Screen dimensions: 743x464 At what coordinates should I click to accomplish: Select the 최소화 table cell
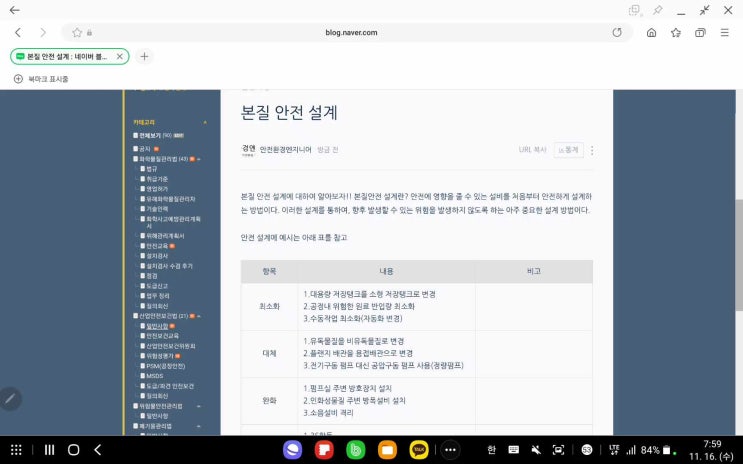(x=270, y=307)
